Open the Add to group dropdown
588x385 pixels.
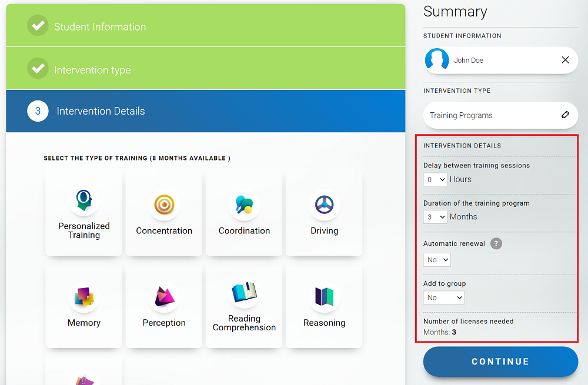(x=444, y=298)
